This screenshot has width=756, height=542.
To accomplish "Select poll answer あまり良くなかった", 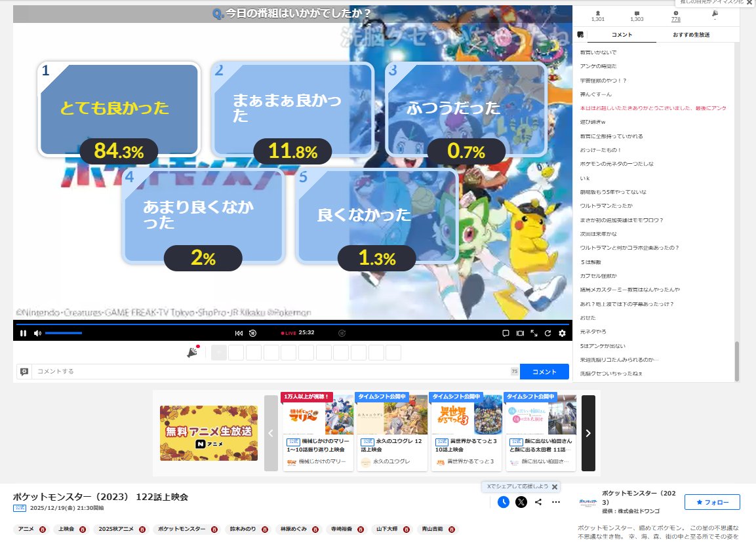I will click(203, 216).
